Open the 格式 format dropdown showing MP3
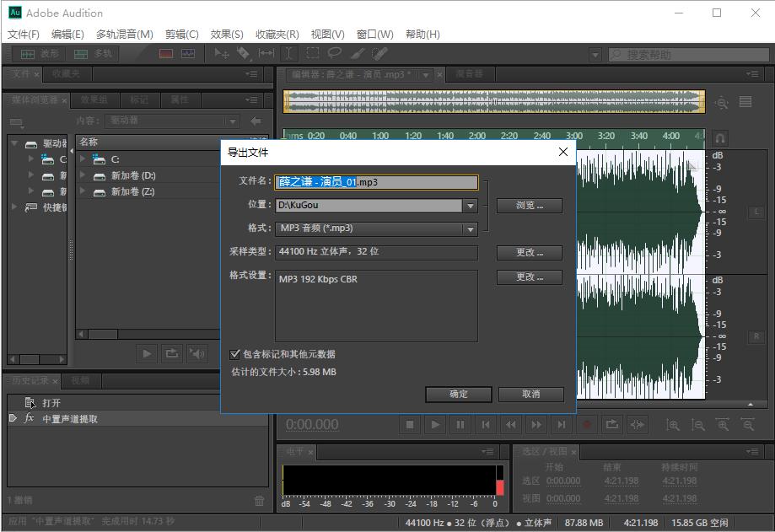This screenshot has height=532, width=775. (x=470, y=228)
